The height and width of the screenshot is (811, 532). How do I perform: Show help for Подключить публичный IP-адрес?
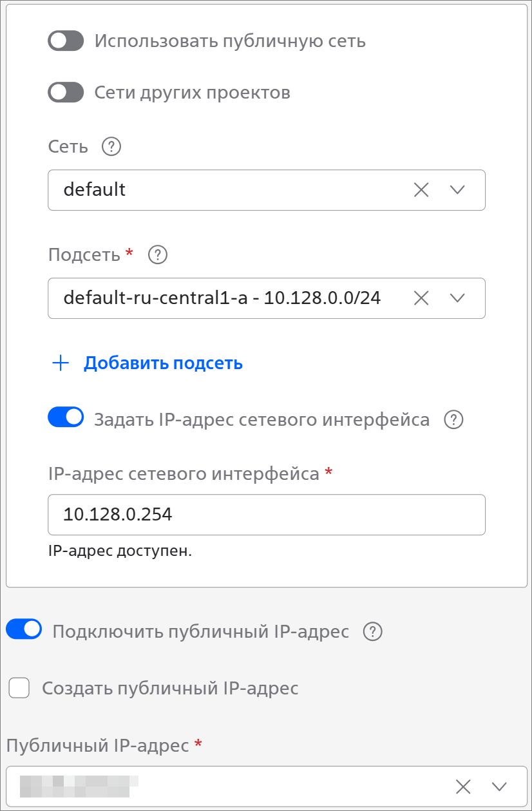(373, 632)
